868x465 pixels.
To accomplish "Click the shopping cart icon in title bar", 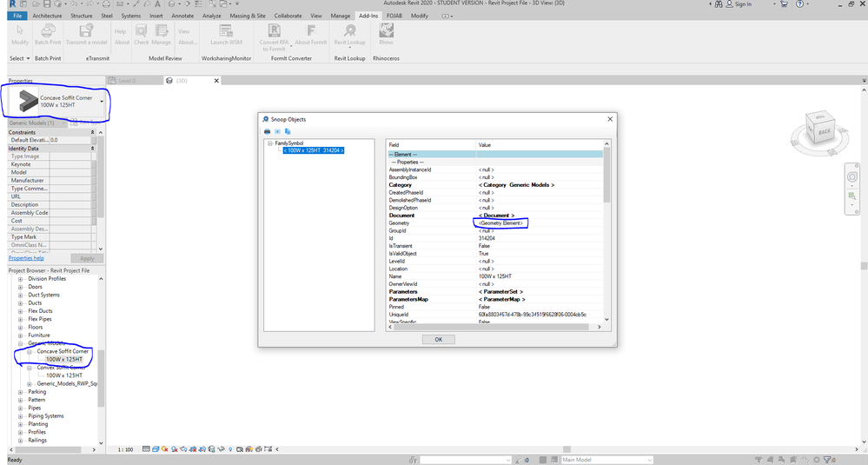I will click(784, 3).
